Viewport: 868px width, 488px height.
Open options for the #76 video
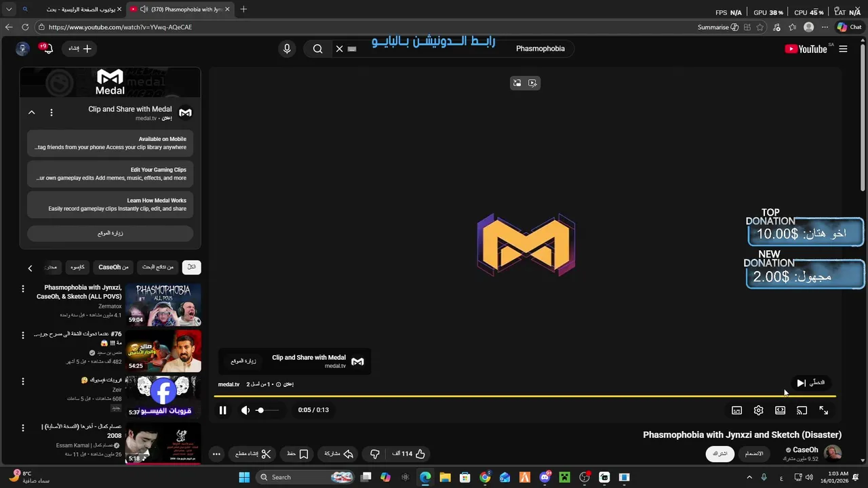click(22, 335)
